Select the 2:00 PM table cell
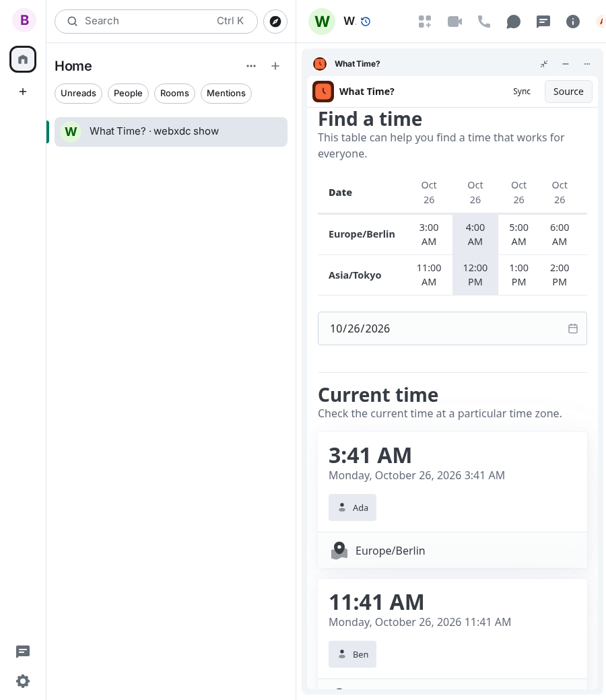The image size is (606, 700). point(560,275)
